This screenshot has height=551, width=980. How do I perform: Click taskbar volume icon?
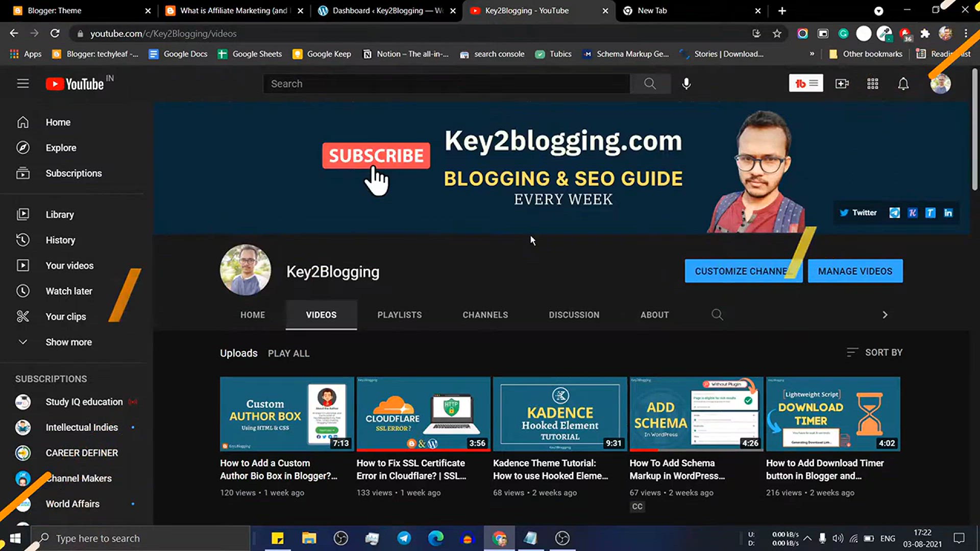pyautogui.click(x=838, y=539)
